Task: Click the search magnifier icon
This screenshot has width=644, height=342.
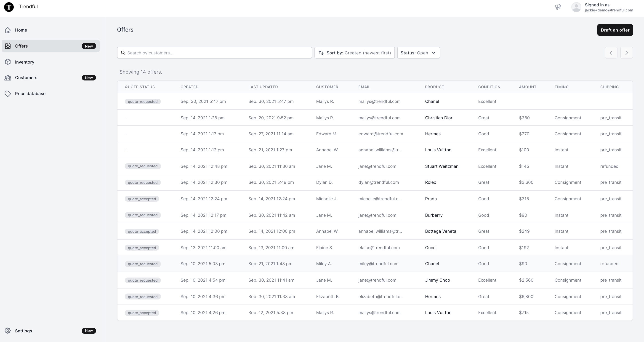Action: click(x=123, y=53)
